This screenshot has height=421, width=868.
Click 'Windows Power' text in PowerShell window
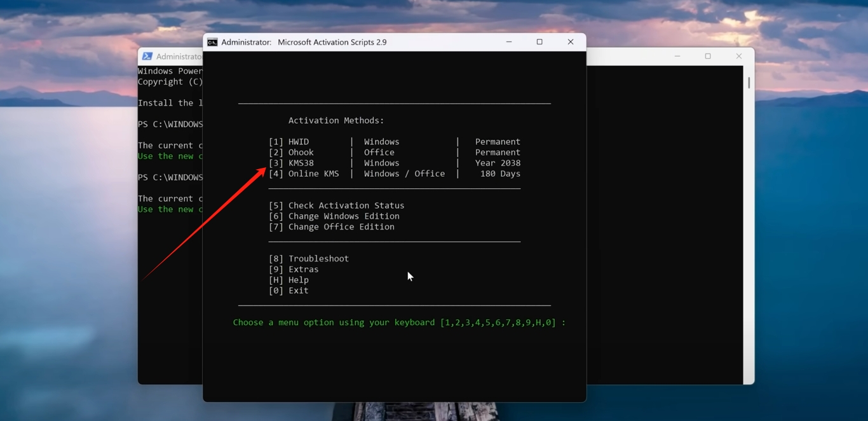pos(170,71)
